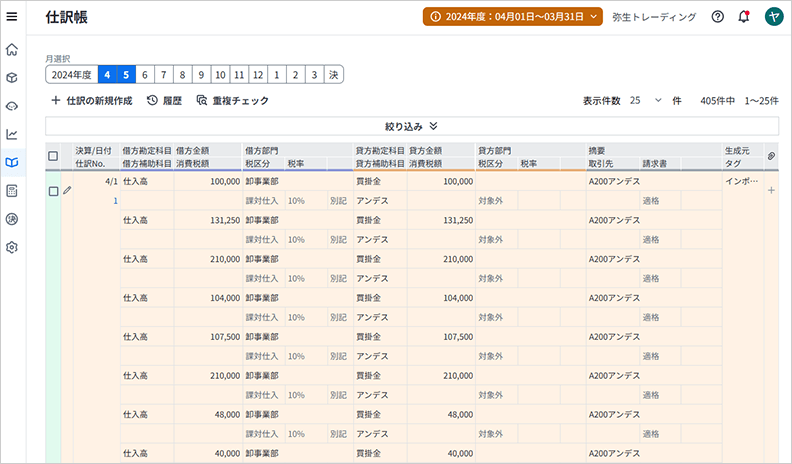Open the settings gear in sidebar
792x464 pixels.
[x=12, y=246]
